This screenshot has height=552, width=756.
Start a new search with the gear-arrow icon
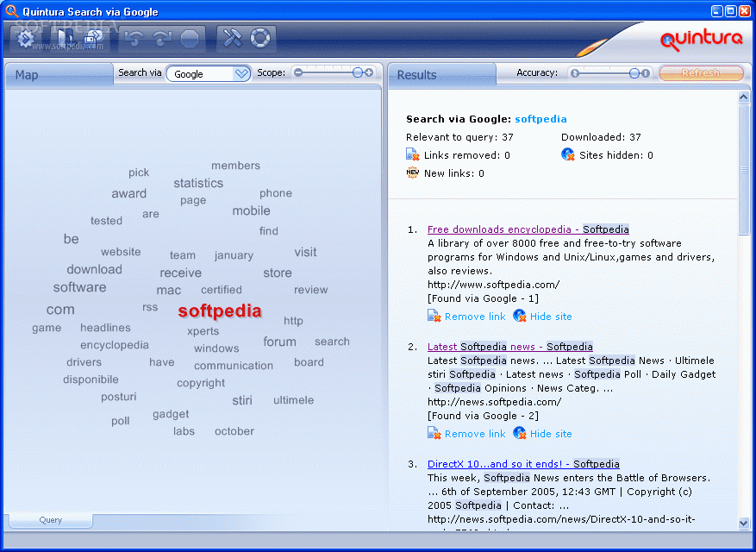[26, 39]
